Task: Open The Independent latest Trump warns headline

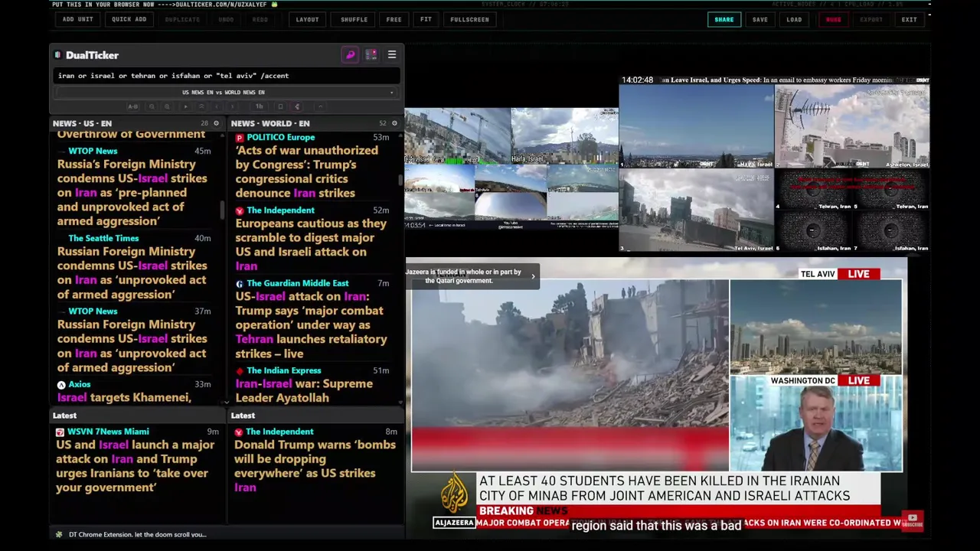Action: coord(315,466)
